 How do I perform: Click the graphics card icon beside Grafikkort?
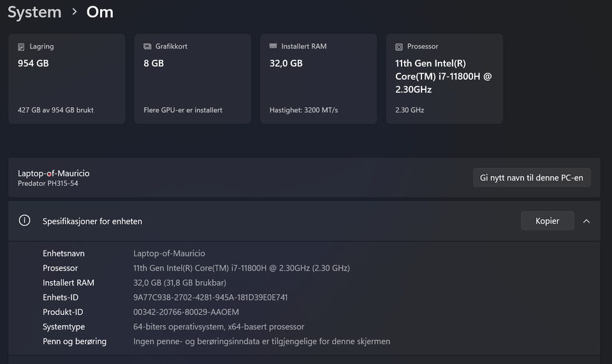point(147,47)
